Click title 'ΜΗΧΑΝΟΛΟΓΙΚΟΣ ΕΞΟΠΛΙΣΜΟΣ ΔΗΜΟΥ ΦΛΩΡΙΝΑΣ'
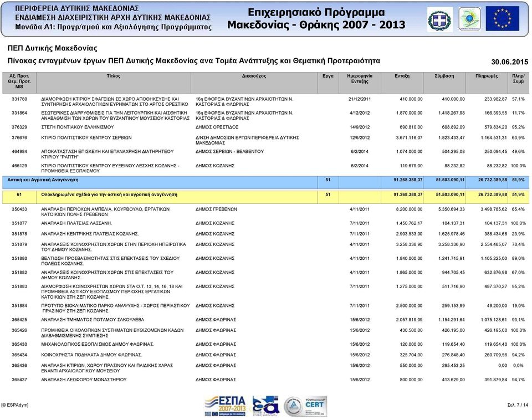This screenshot has width=532, height=420. (98, 344)
